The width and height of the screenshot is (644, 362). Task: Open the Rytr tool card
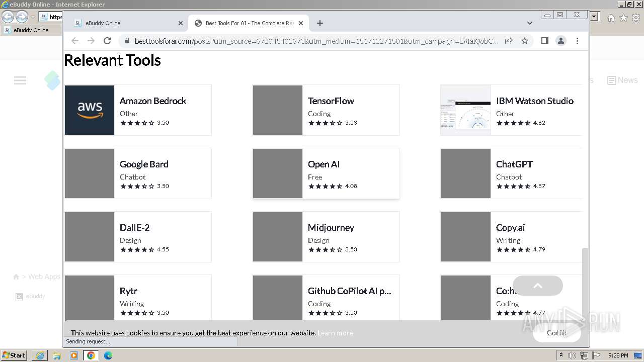[x=138, y=298]
